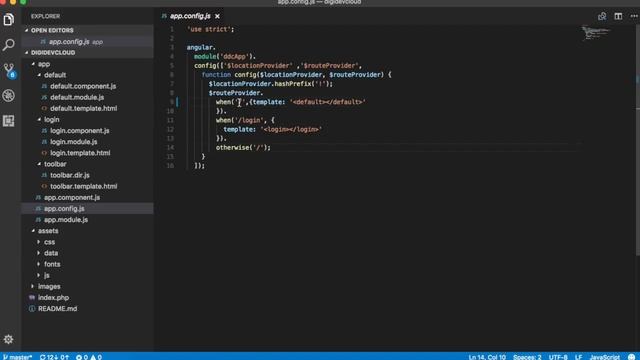Open the Source Control view
The image size is (640, 360).
pyautogui.click(x=9, y=70)
